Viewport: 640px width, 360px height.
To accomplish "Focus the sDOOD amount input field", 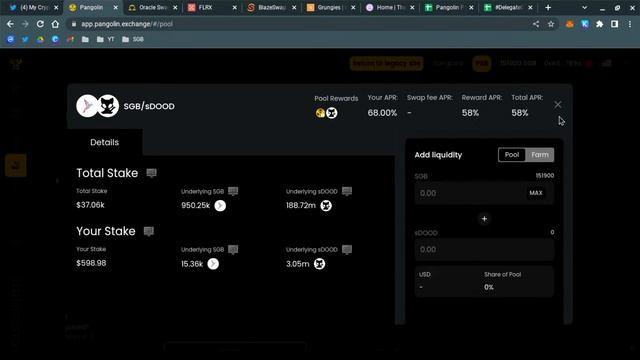I will pyautogui.click(x=484, y=249).
